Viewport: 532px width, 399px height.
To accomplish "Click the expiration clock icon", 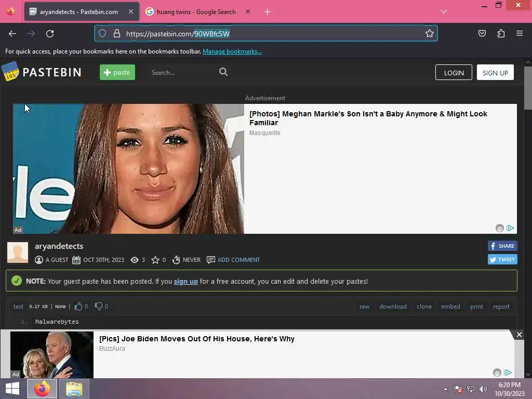I will pyautogui.click(x=176, y=260).
